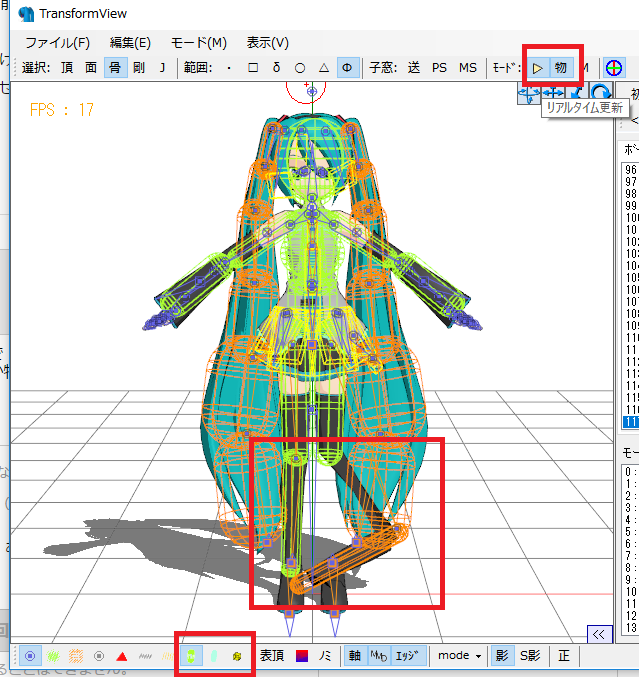
Task: Toggle 軸 axis display
Action: point(355,656)
